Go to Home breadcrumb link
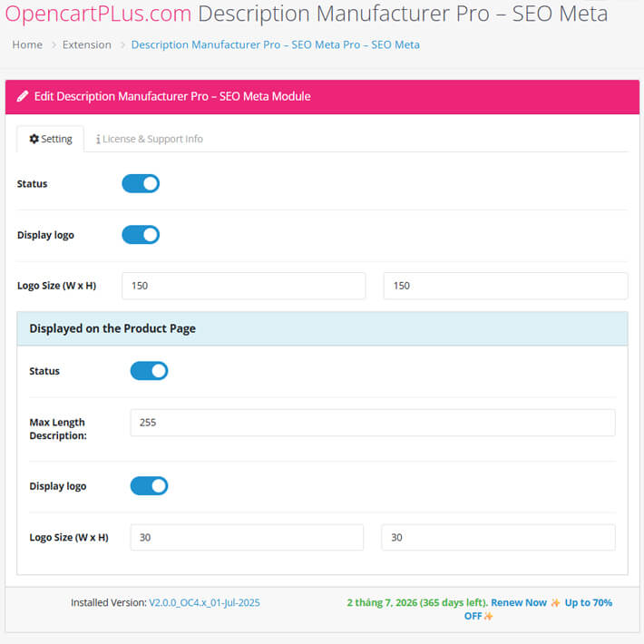The height and width of the screenshot is (644, 644). pyautogui.click(x=27, y=44)
